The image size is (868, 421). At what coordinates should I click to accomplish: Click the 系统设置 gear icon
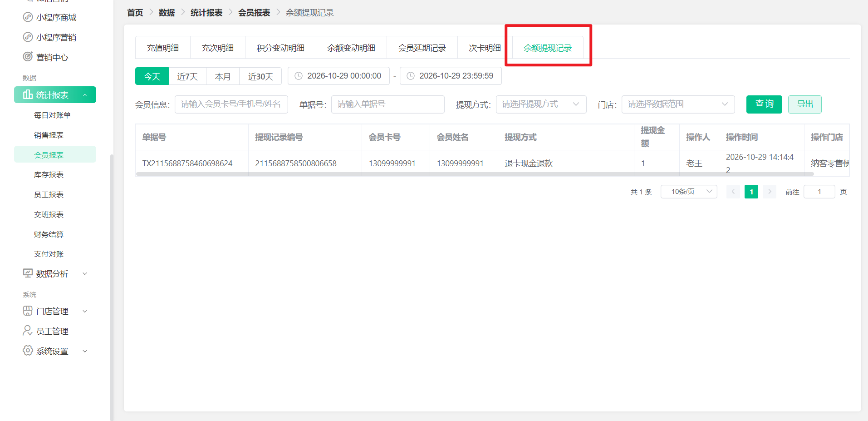point(28,351)
